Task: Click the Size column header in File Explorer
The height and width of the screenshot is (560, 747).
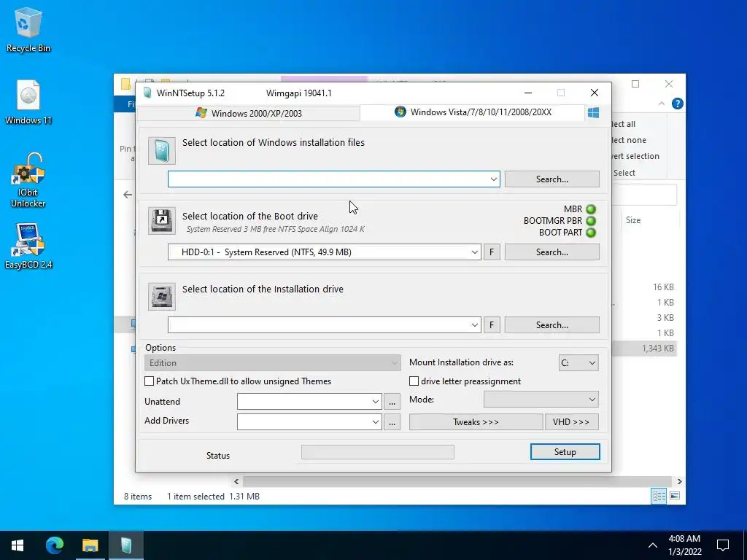Action: pyautogui.click(x=633, y=220)
